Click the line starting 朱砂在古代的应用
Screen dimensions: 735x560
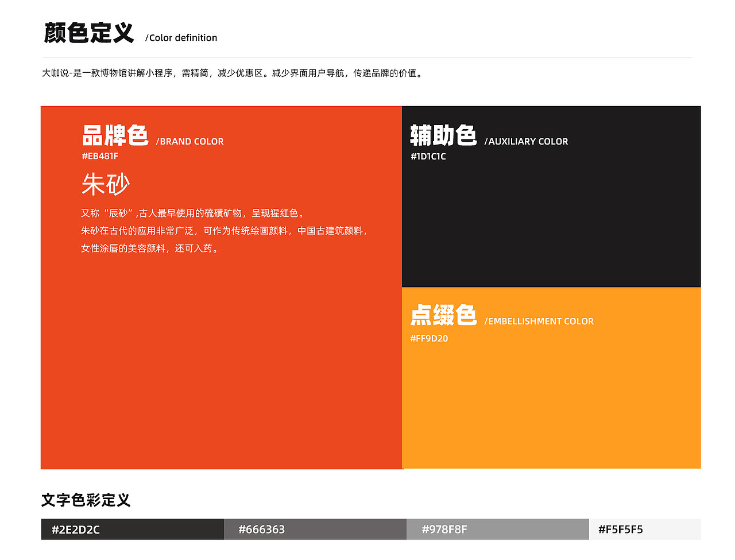click(x=225, y=231)
